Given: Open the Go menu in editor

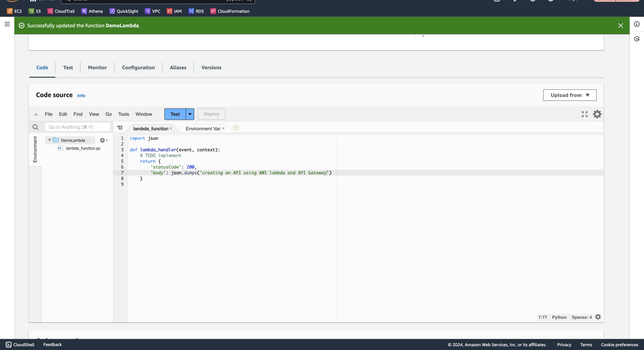Looking at the screenshot, I should pyautogui.click(x=108, y=114).
